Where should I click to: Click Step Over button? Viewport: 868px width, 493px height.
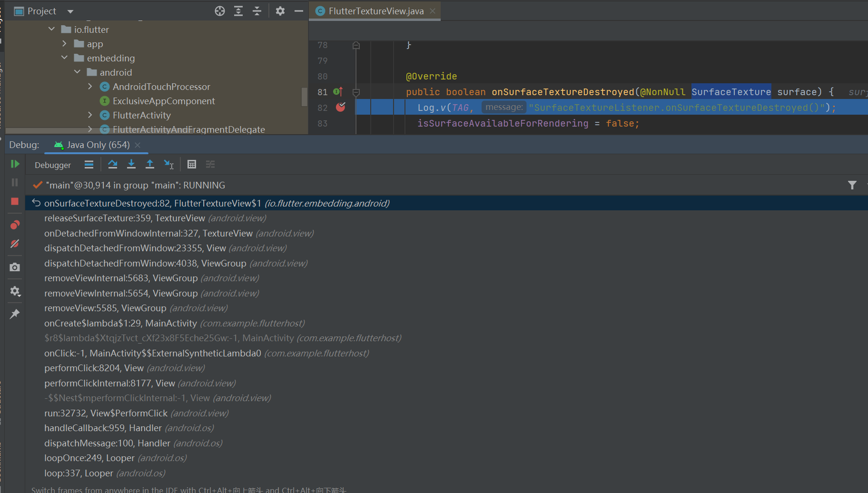tap(112, 165)
